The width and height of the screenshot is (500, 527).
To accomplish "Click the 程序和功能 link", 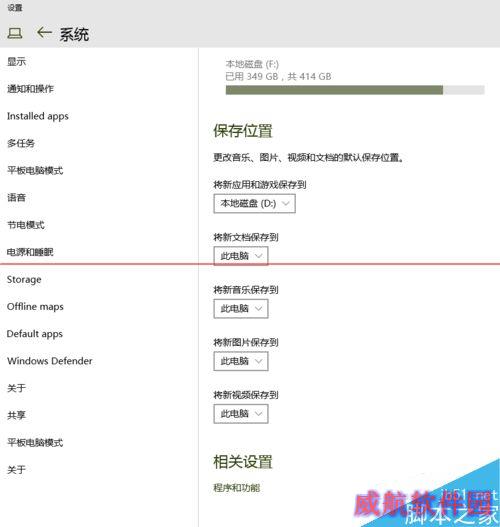I will click(237, 488).
